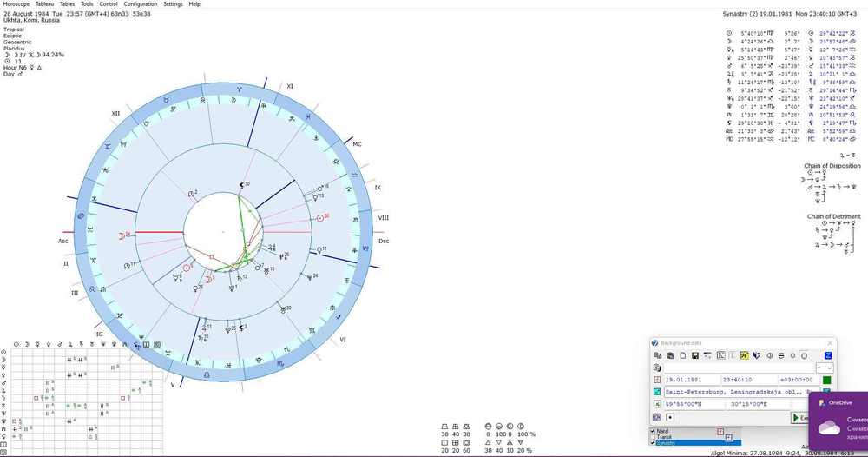Open the Help menu
The image size is (868, 457).
click(194, 3)
